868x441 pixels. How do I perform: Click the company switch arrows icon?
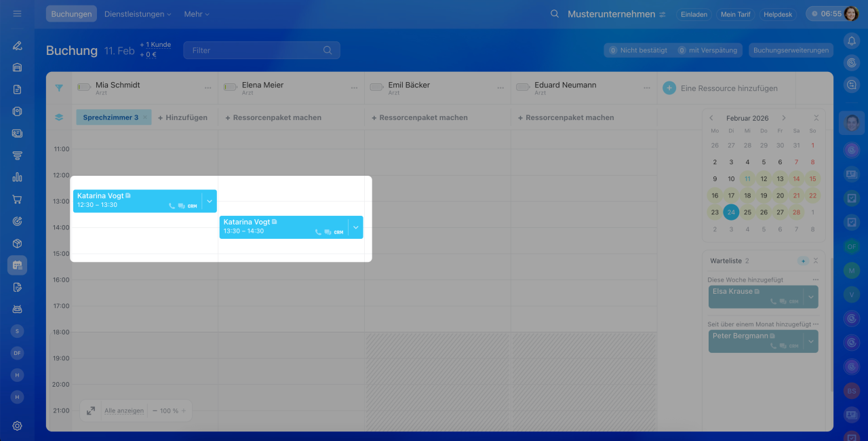tap(663, 14)
